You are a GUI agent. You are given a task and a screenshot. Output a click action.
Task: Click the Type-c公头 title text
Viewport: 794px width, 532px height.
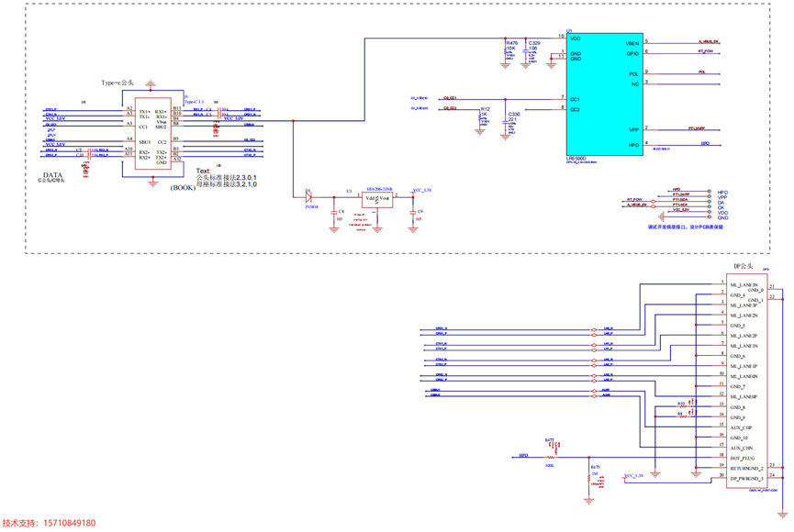tap(117, 83)
